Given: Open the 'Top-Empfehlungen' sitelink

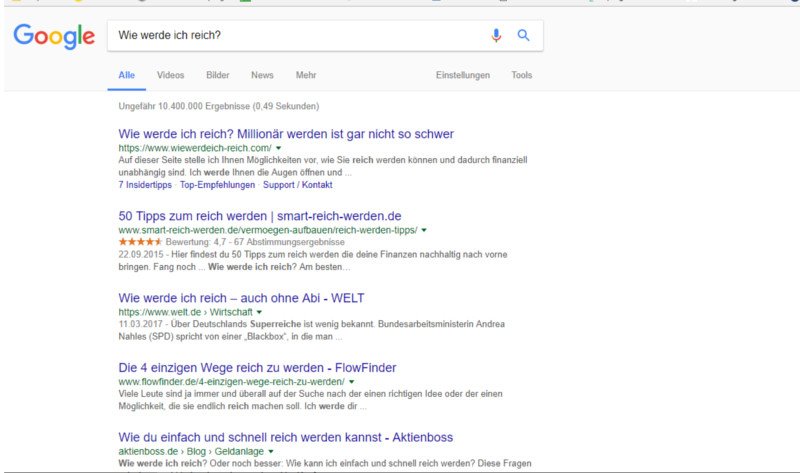Looking at the screenshot, I should click(217, 185).
